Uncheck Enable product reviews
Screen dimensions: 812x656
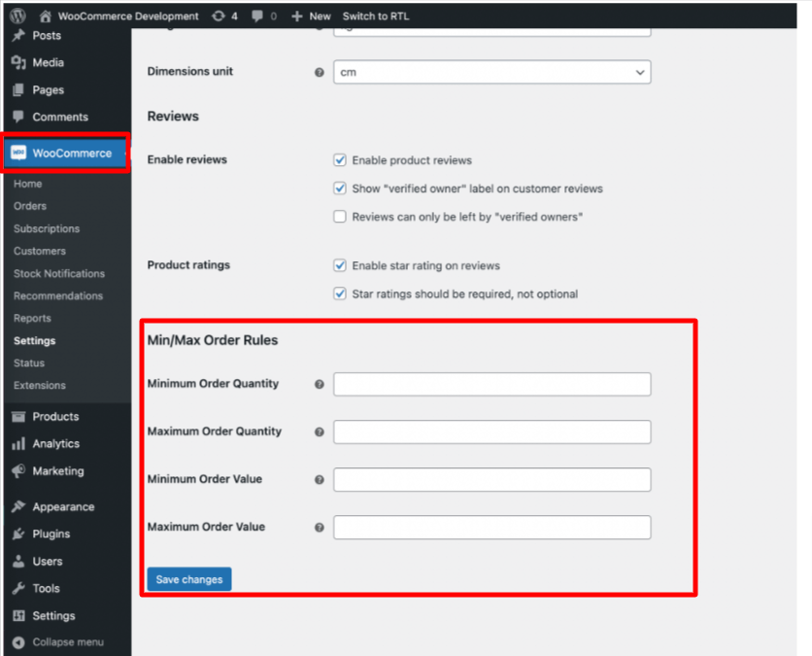point(340,160)
